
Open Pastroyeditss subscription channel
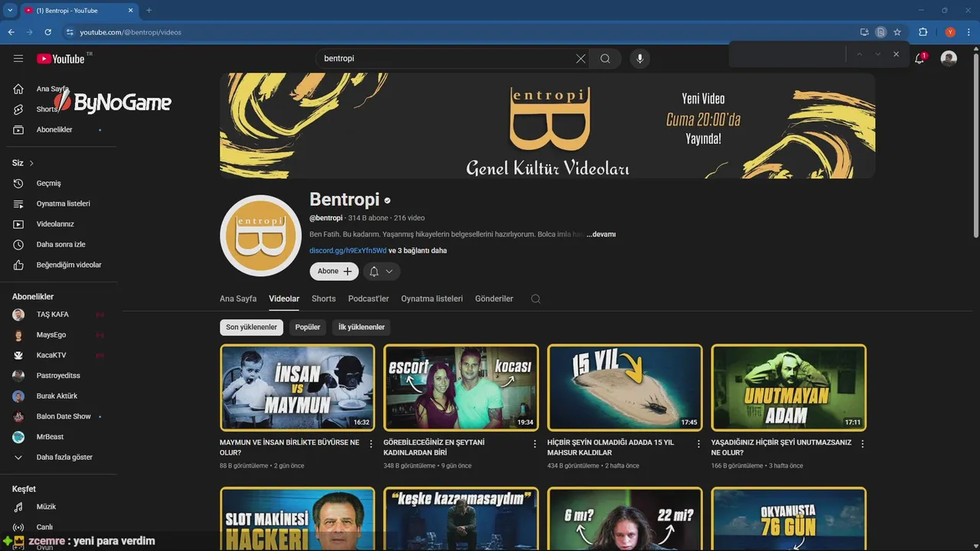(59, 376)
